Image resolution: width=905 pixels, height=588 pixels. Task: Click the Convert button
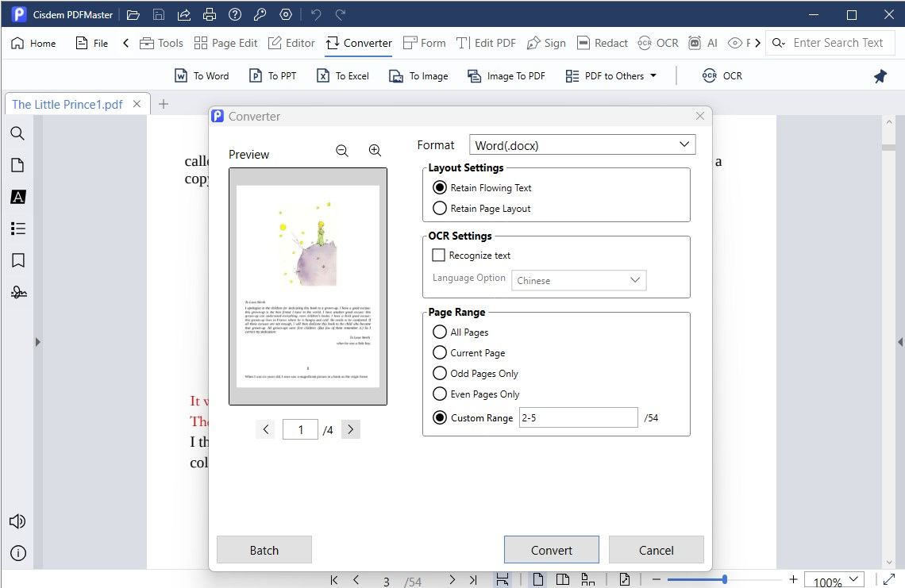[551, 550]
